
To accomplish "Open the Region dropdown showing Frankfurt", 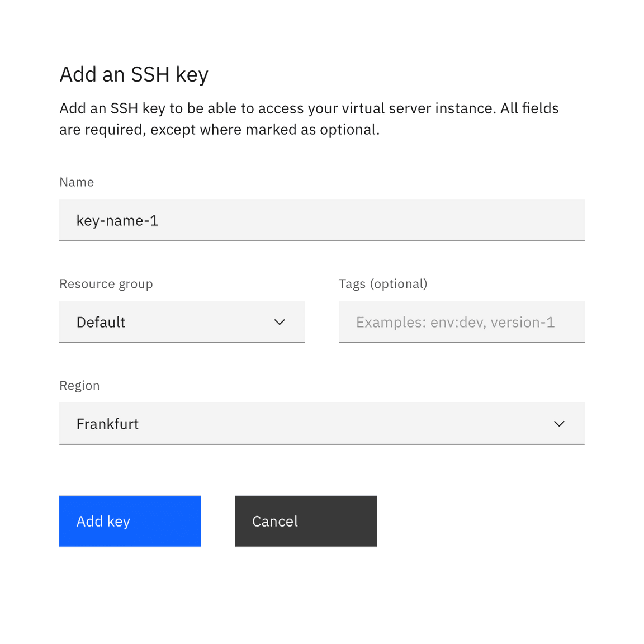I will [321, 423].
